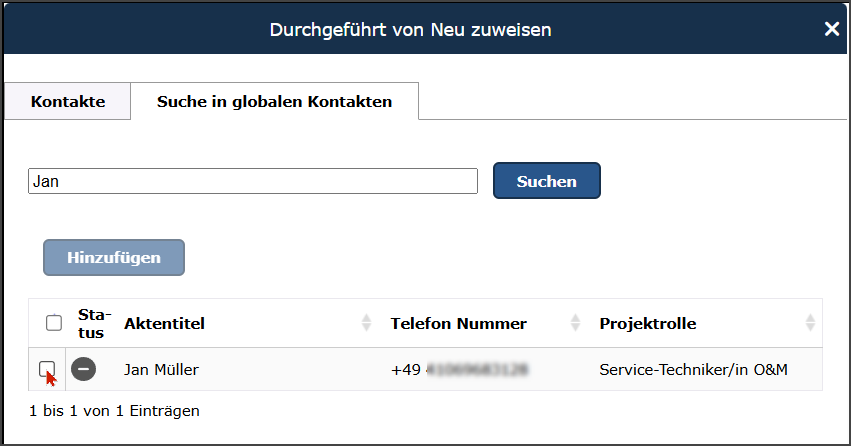851x446 pixels.
Task: Click sort arrows beside Projektrolle
Action: 810,323
